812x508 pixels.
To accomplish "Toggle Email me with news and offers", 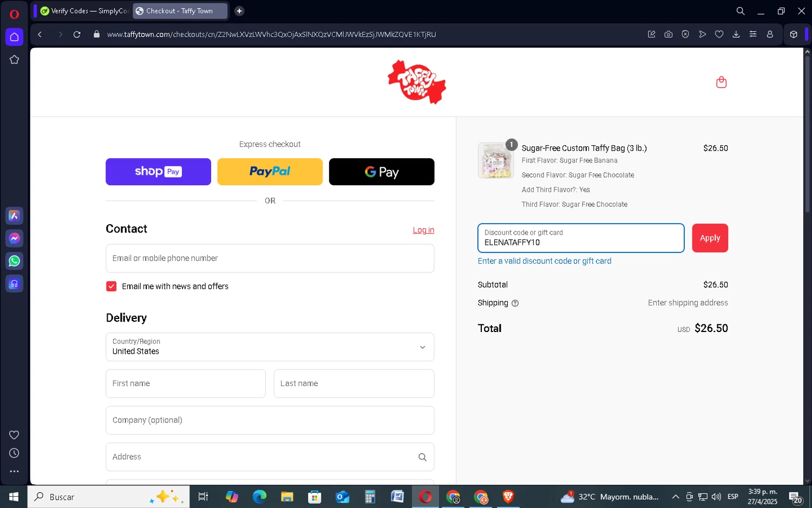I will click(x=112, y=286).
